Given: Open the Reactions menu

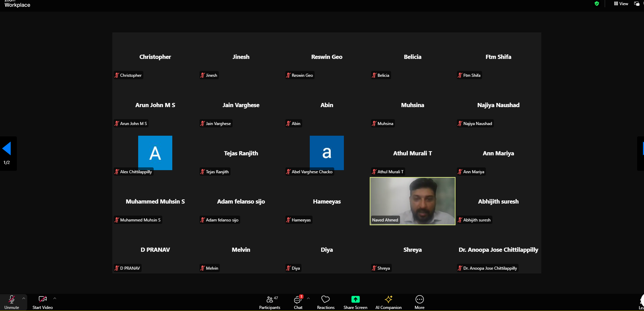Looking at the screenshot, I should 326,302.
